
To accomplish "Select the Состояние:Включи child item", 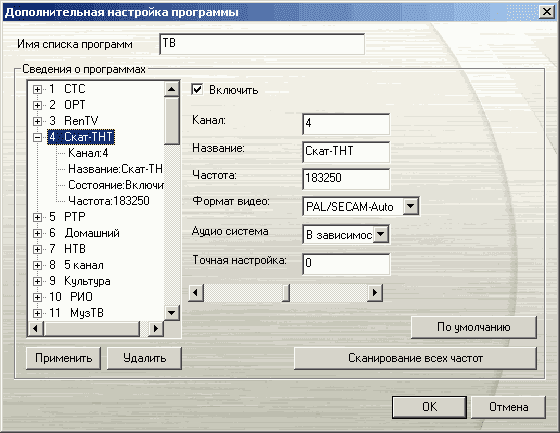I will [116, 185].
